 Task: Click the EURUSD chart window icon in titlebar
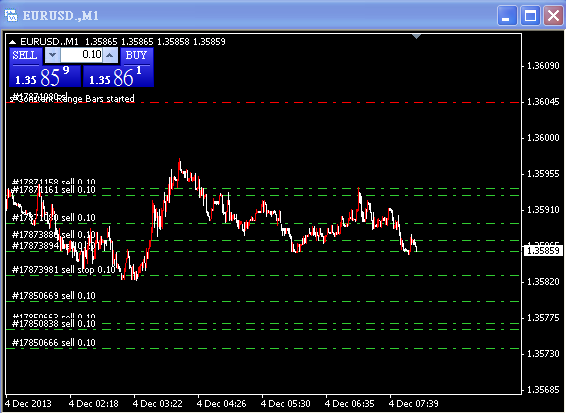[x=11, y=16]
